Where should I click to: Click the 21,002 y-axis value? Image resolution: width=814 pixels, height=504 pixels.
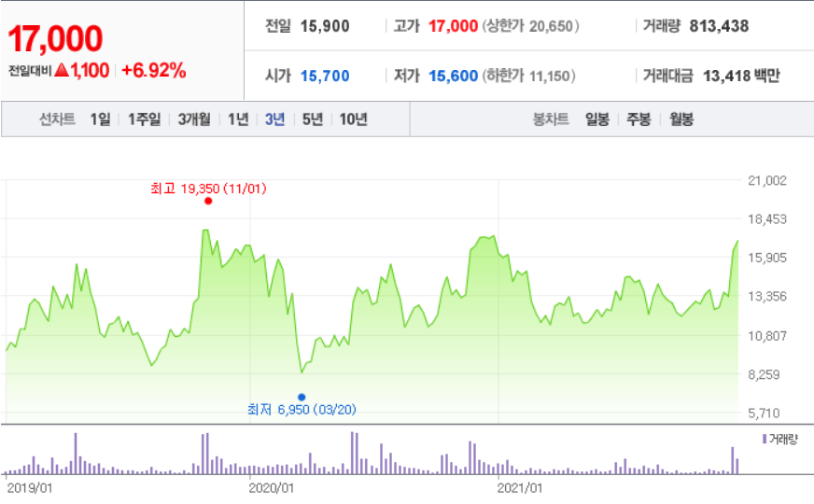(x=766, y=181)
